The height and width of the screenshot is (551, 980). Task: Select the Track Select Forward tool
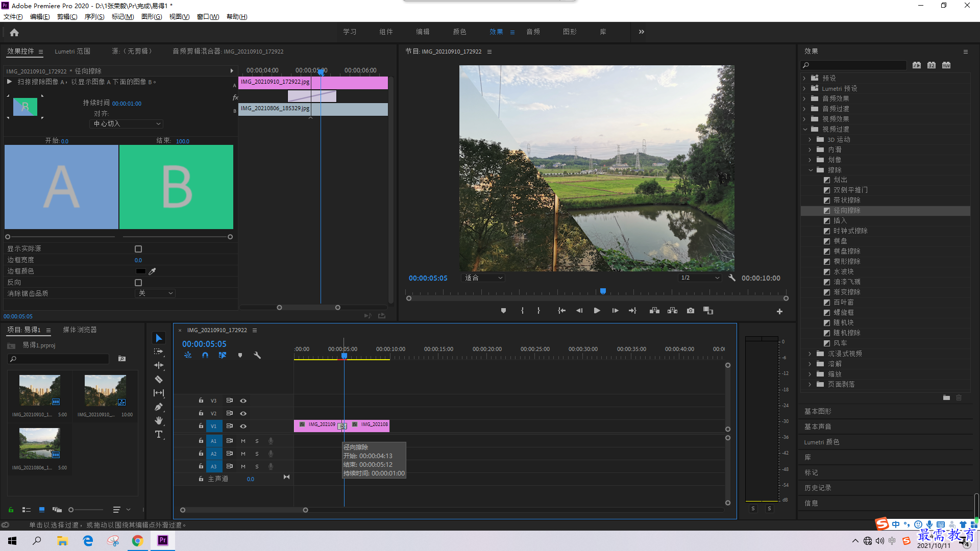tap(159, 352)
